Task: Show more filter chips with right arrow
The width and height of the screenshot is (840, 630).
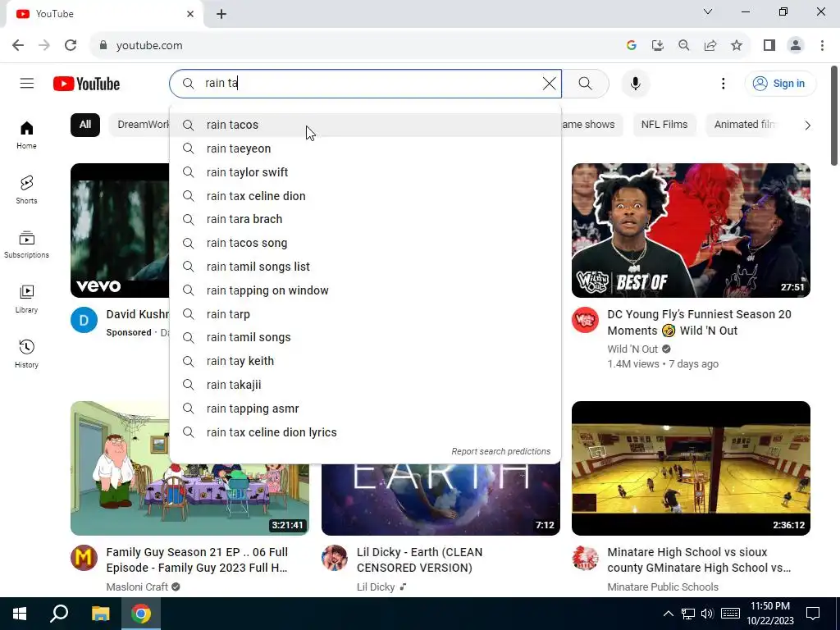Action: pos(807,126)
